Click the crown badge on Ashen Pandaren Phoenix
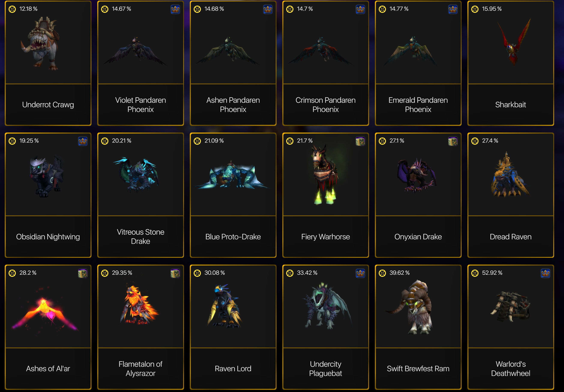Image resolution: width=564 pixels, height=392 pixels. 268,9
